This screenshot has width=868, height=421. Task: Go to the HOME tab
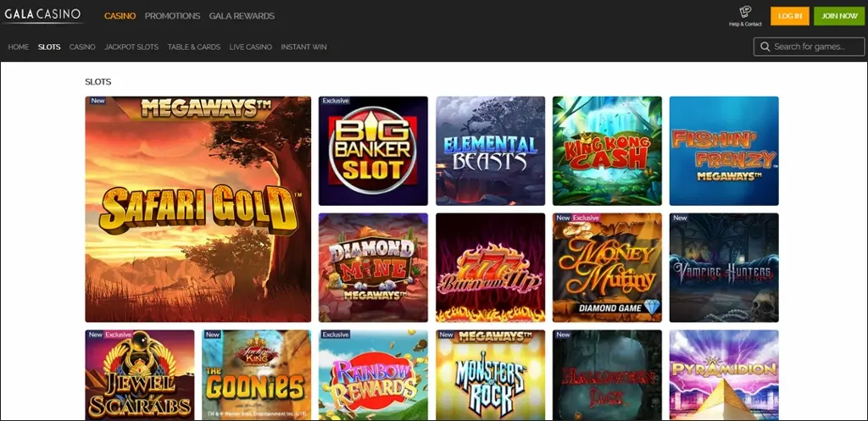click(19, 47)
